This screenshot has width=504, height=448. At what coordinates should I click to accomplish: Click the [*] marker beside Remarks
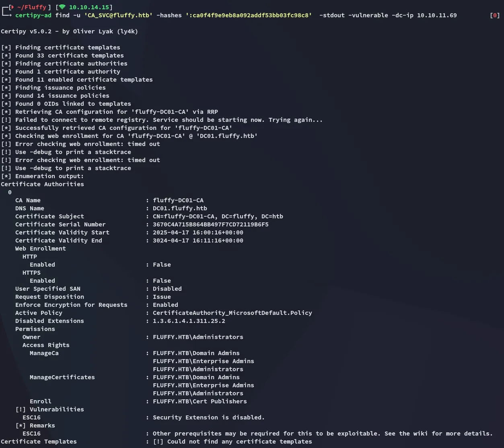tap(21, 425)
